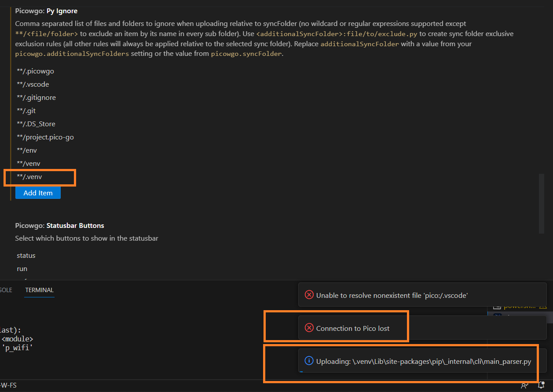Click the warning triangle next to the powershell terminal
The width and height of the screenshot is (553, 392).
tap(543, 307)
